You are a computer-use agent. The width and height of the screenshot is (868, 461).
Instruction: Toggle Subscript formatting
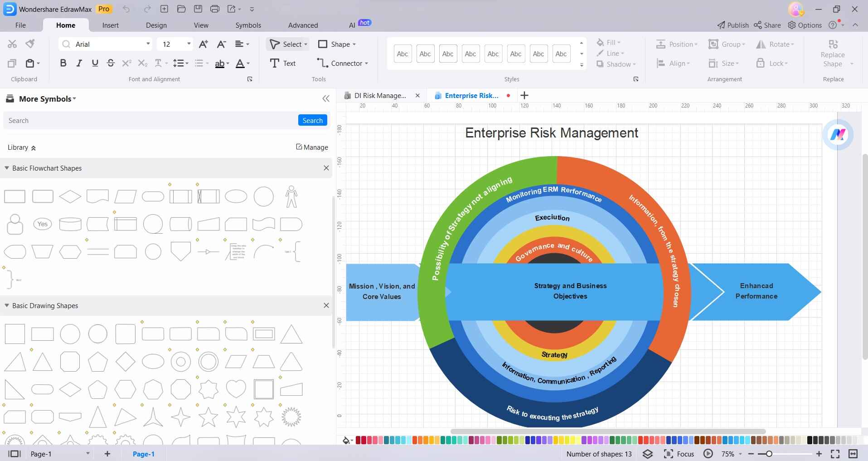[x=142, y=63]
